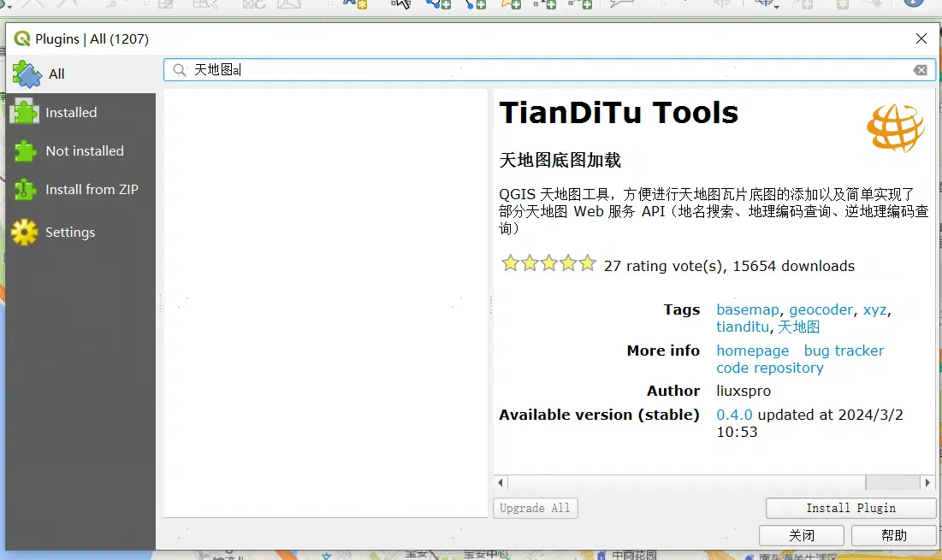Screen dimensions: 942x560
Task: Click the Upgrade All button
Action: 536,509
